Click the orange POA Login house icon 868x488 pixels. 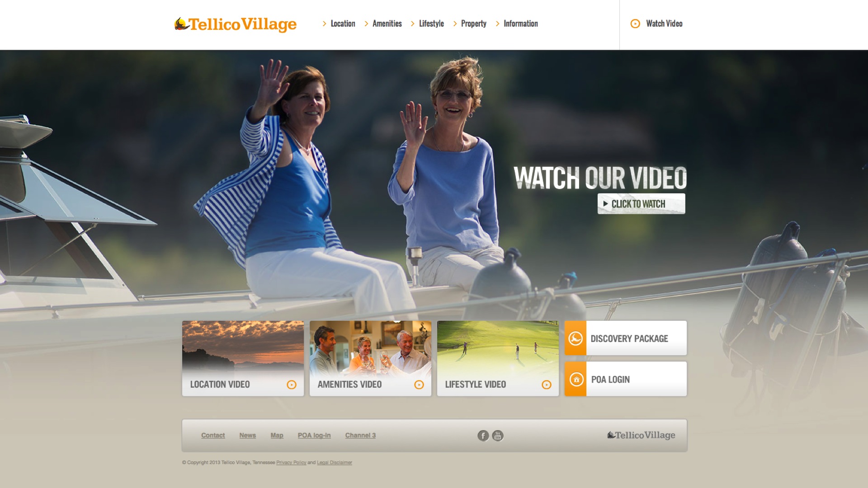576,380
